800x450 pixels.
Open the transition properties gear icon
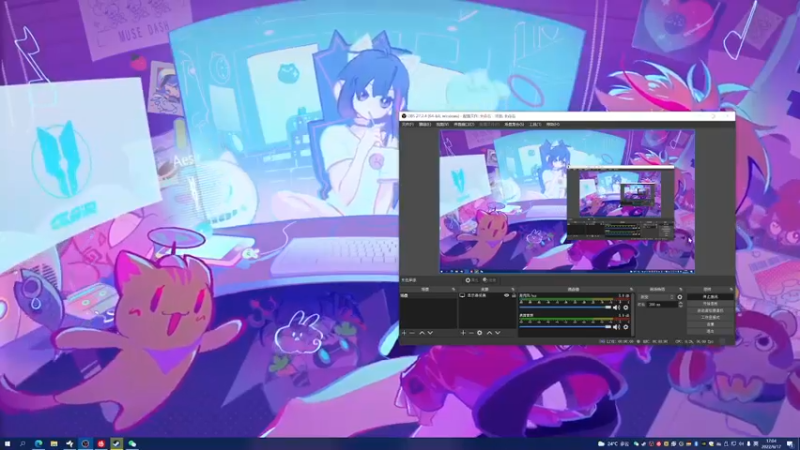coord(680,297)
